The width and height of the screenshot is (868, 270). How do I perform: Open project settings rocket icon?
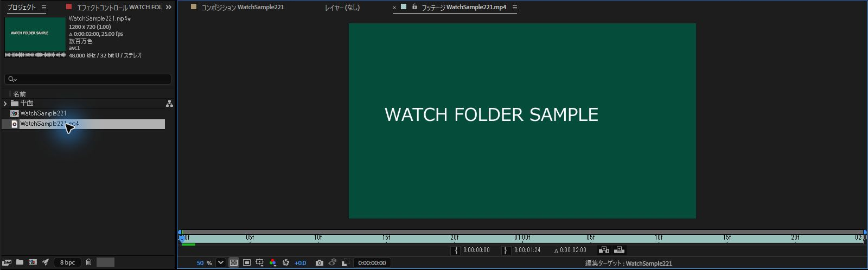(x=46, y=262)
